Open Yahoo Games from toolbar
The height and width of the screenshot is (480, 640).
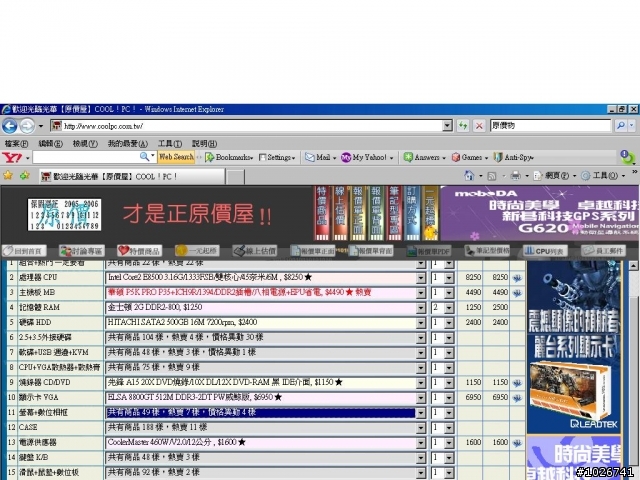[470, 157]
